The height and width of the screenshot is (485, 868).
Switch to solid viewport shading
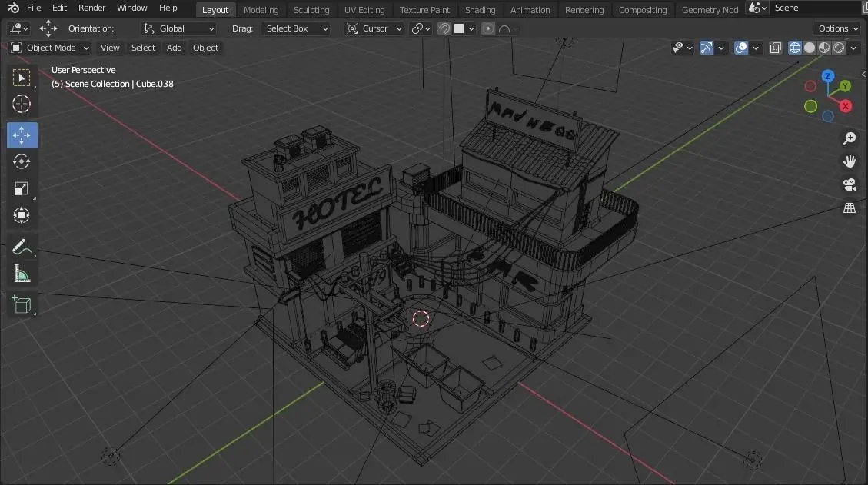[x=810, y=48]
